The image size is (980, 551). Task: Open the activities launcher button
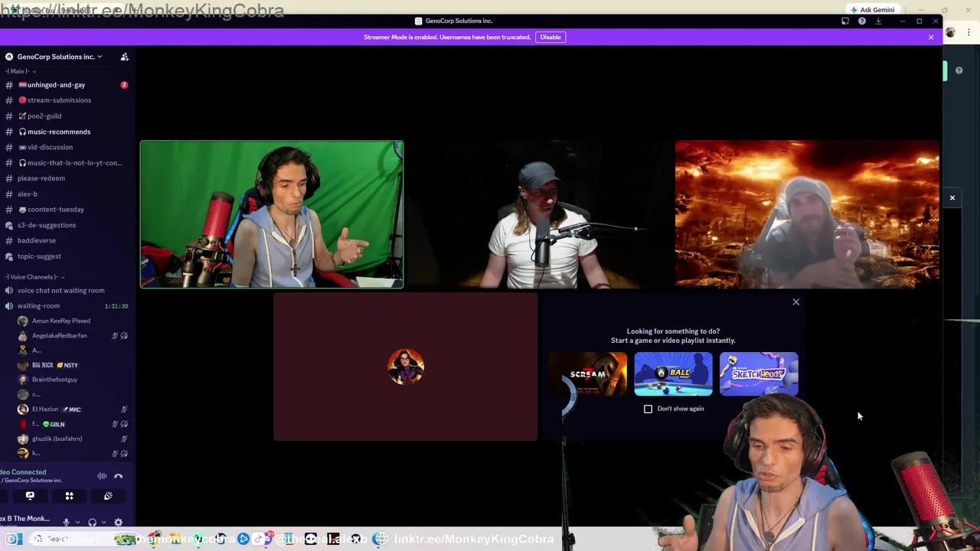69,496
